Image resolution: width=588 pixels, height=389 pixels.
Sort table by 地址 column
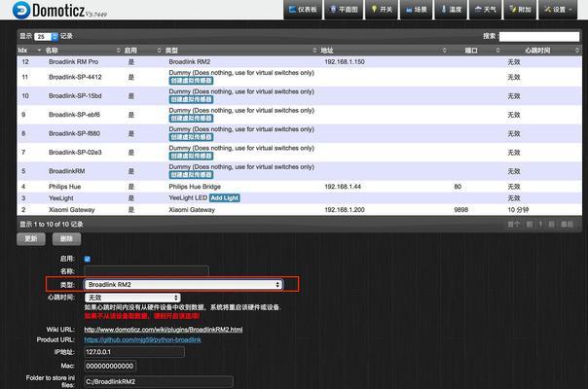tap(384, 51)
